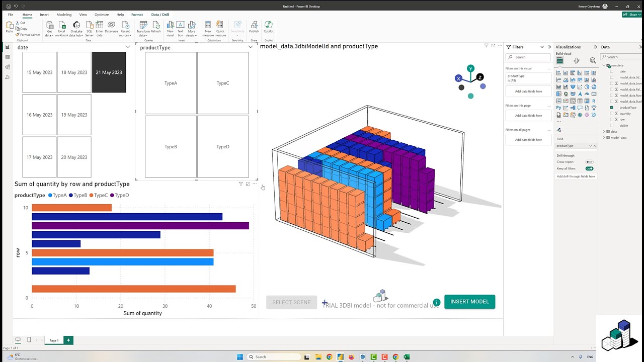Open OneLake data hub
Screen dimensions: 644x362
pyautogui.click(x=76, y=29)
